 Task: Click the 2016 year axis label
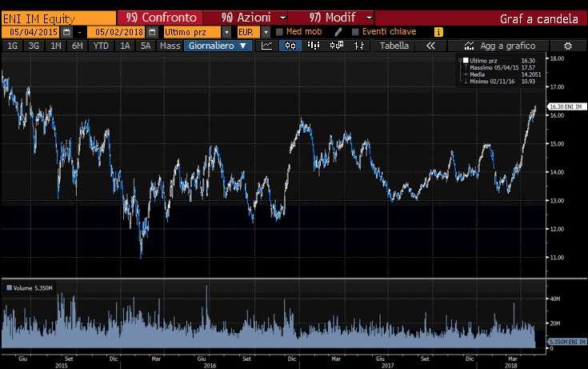click(210, 365)
